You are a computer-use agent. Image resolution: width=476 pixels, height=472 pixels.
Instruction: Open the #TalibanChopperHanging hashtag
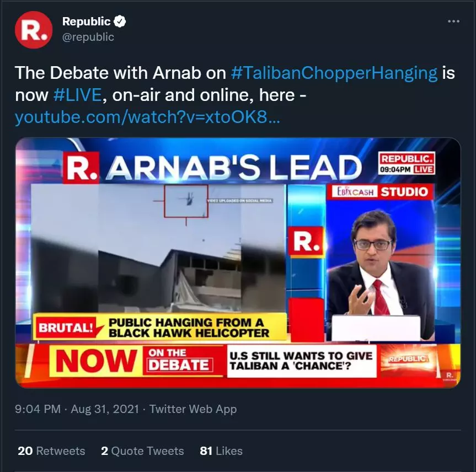click(334, 73)
